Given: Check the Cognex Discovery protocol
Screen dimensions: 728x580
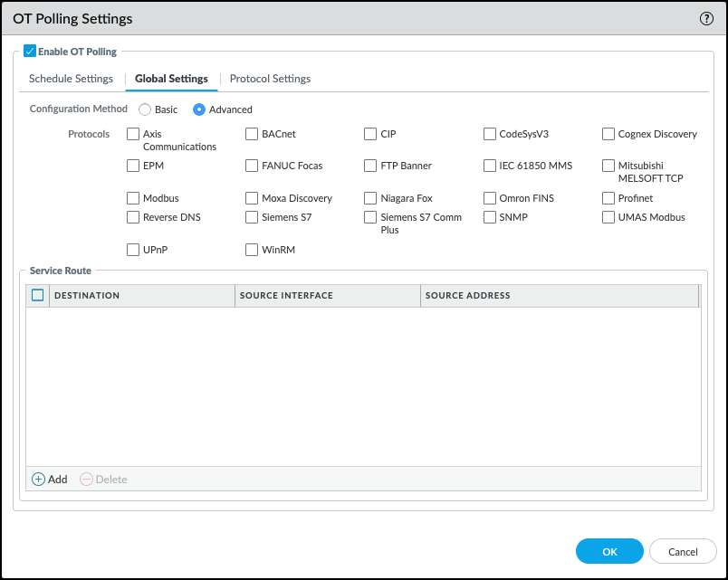Looking at the screenshot, I should tap(608, 134).
